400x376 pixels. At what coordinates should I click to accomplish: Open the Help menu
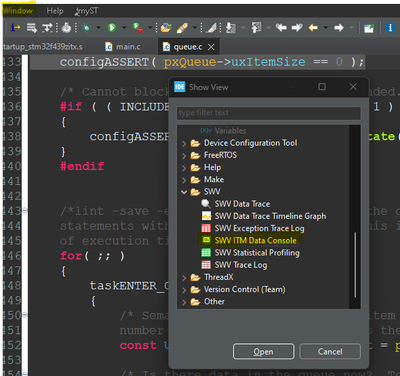[x=55, y=11]
